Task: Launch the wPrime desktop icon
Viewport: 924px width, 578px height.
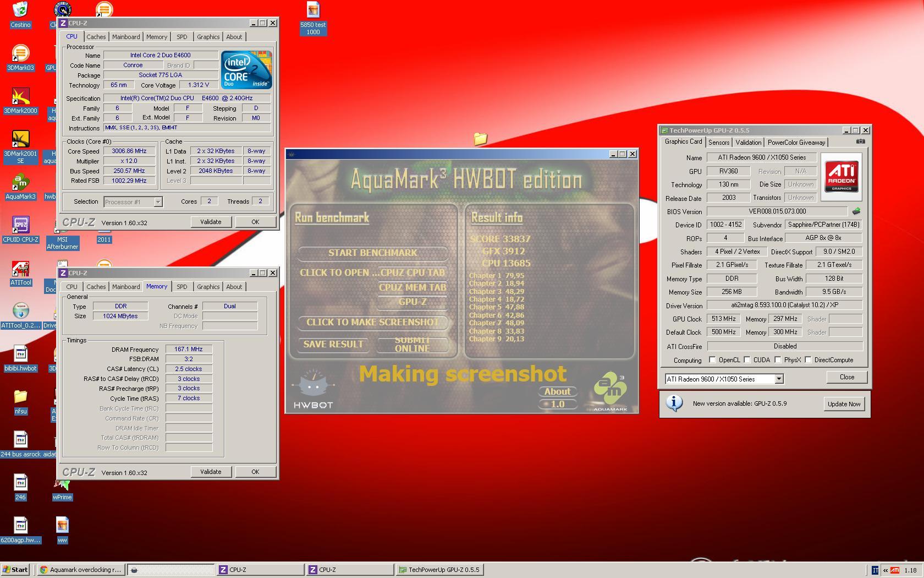Action: coord(62,484)
